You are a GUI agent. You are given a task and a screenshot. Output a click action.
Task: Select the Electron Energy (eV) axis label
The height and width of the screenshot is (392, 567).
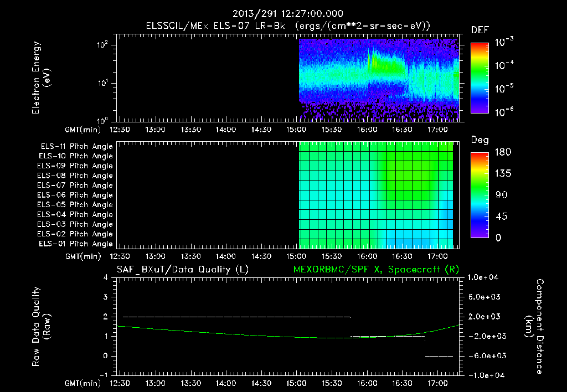tap(41, 78)
